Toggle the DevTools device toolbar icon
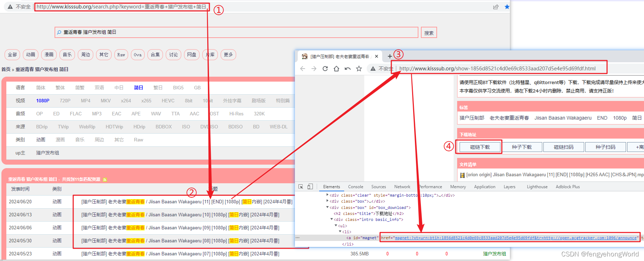The image size is (644, 261). 310,187
